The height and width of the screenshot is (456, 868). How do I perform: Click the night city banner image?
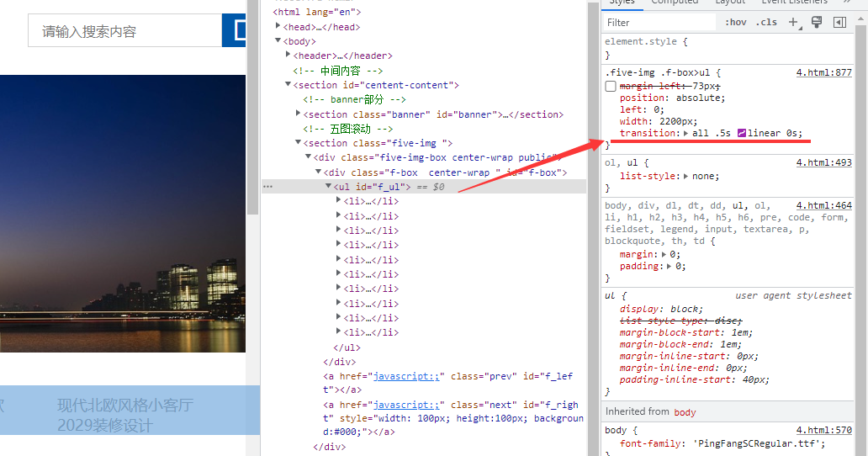pyautogui.click(x=122, y=214)
